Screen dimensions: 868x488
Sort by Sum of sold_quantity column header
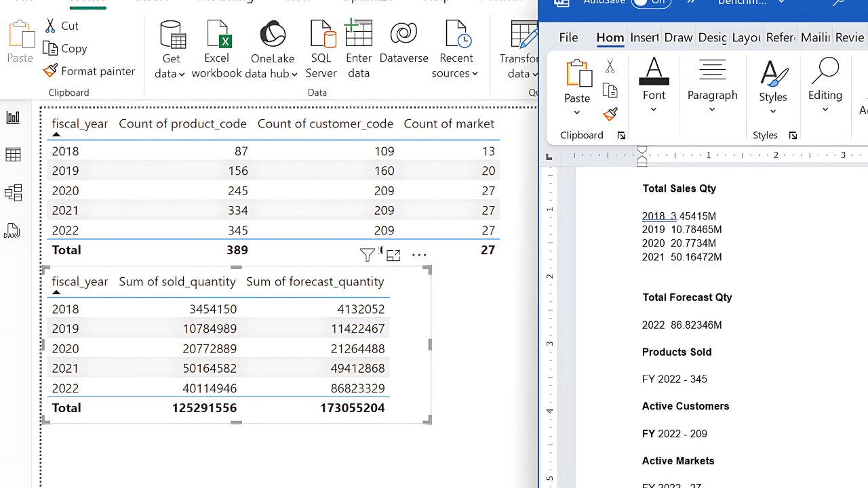[x=177, y=281]
